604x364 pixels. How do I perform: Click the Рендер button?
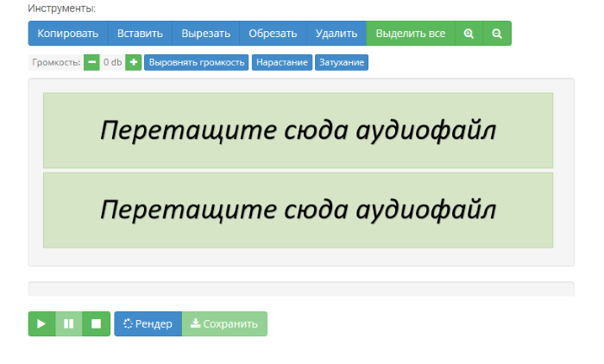[148, 324]
